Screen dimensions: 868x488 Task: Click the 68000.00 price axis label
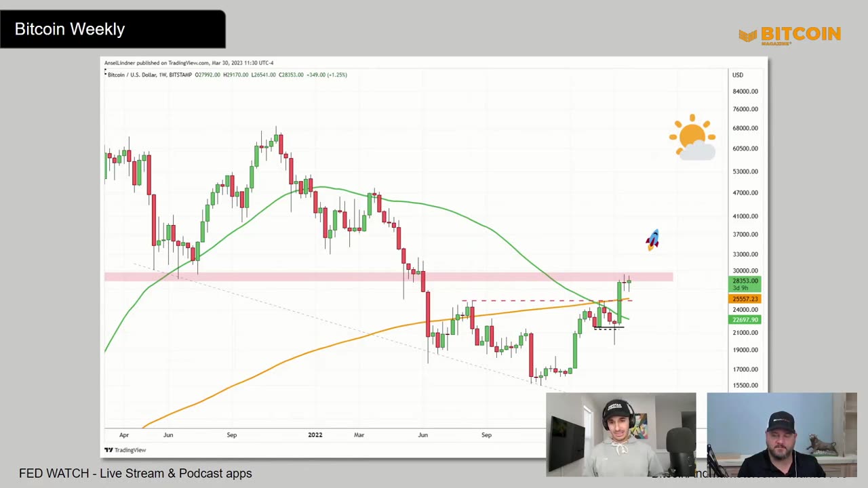pyautogui.click(x=745, y=128)
